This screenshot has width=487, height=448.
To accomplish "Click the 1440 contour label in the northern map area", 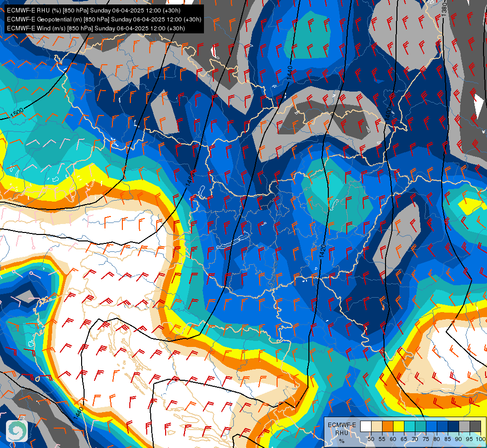I will [x=290, y=73].
